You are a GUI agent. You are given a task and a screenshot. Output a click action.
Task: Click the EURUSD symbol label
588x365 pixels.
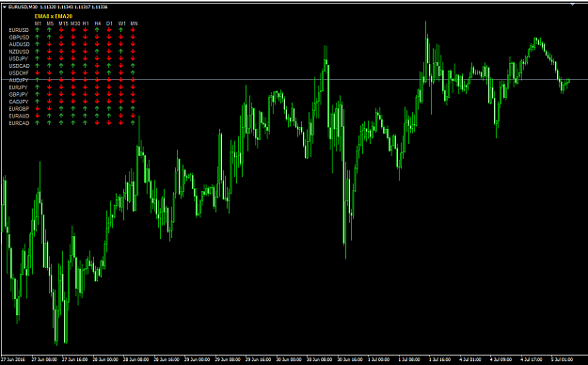point(19,30)
